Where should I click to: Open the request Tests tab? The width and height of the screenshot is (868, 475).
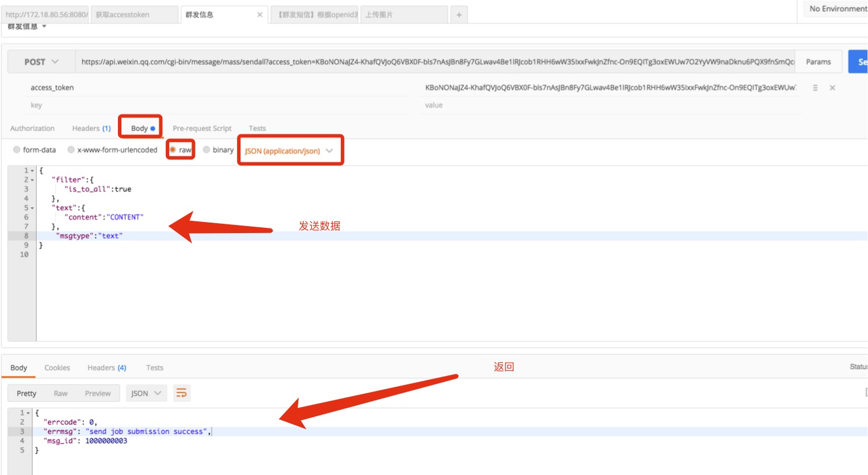click(257, 129)
